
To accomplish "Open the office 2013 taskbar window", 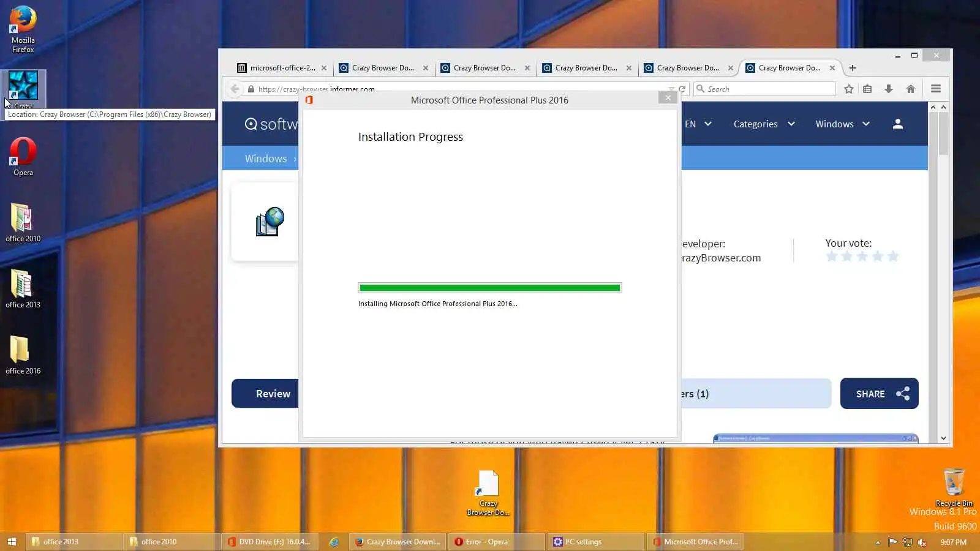I will pyautogui.click(x=73, y=542).
